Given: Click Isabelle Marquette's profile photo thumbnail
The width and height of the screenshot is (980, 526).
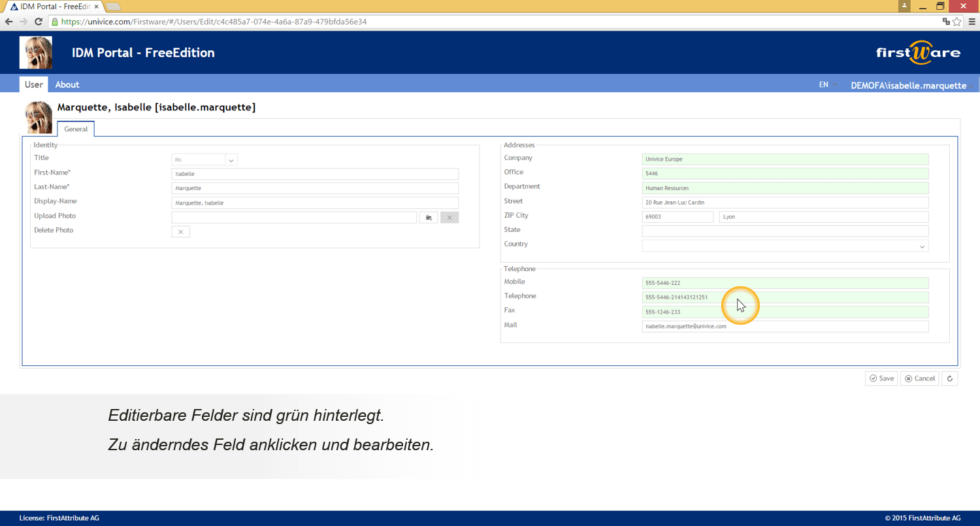Looking at the screenshot, I should pyautogui.click(x=39, y=118).
